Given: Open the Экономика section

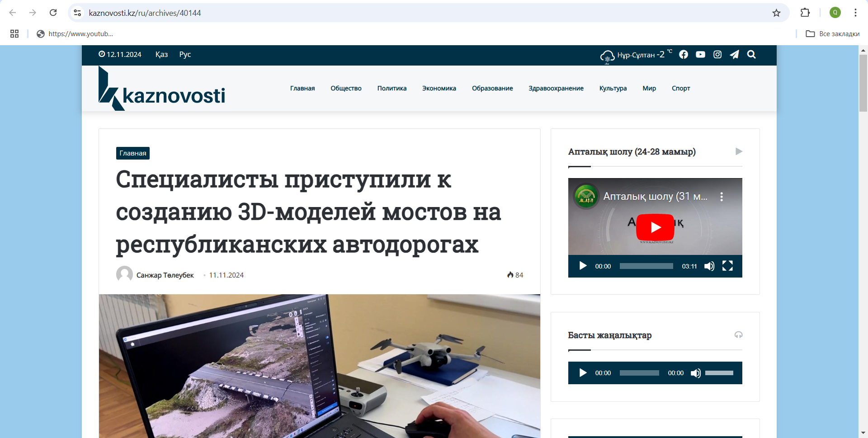Looking at the screenshot, I should [439, 88].
